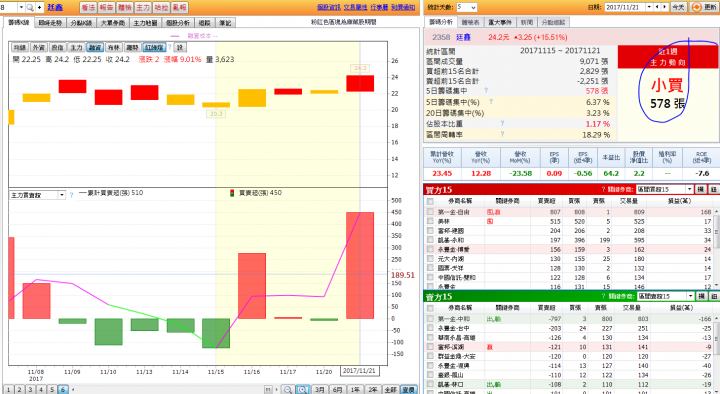Click the help question mark beside 主力買賣超 dropdown
Screen dimensions: 720x394
71,195
